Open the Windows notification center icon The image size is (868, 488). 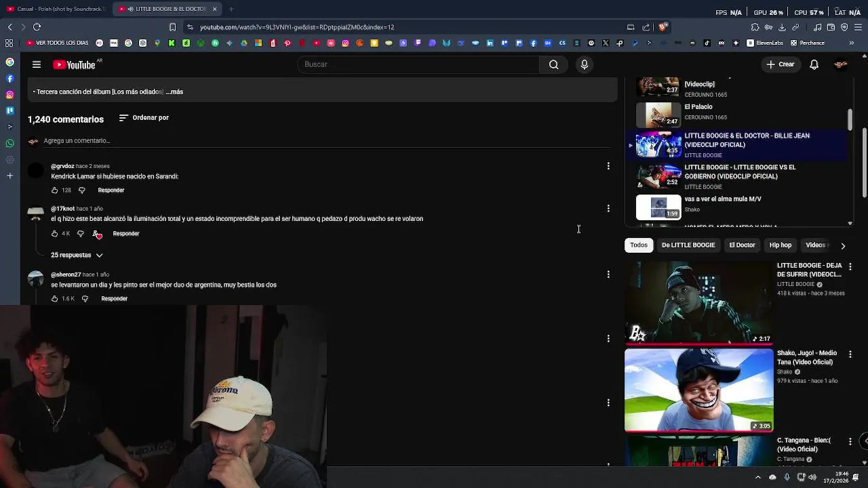click(856, 477)
